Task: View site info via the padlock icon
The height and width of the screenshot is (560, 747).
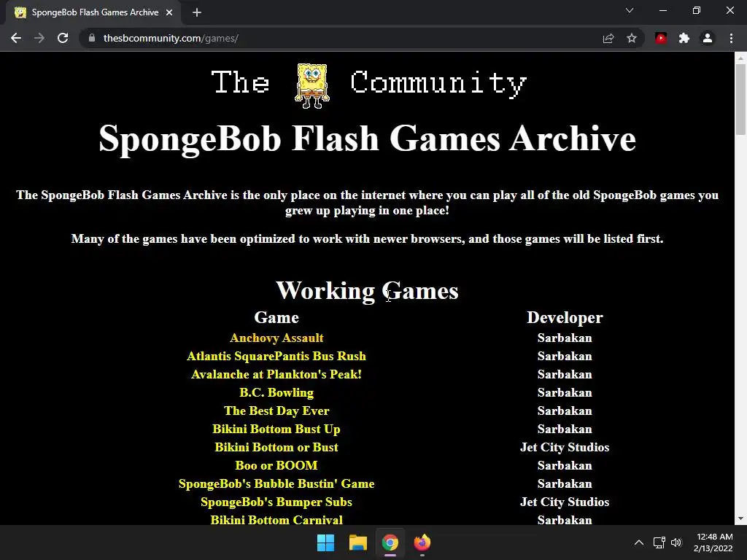Action: (91, 38)
